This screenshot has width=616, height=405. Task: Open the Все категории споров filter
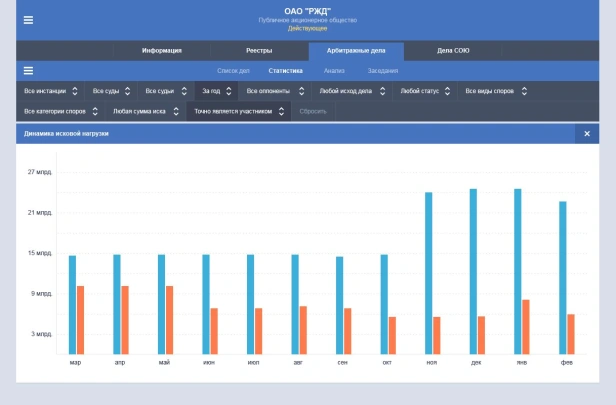tap(61, 112)
